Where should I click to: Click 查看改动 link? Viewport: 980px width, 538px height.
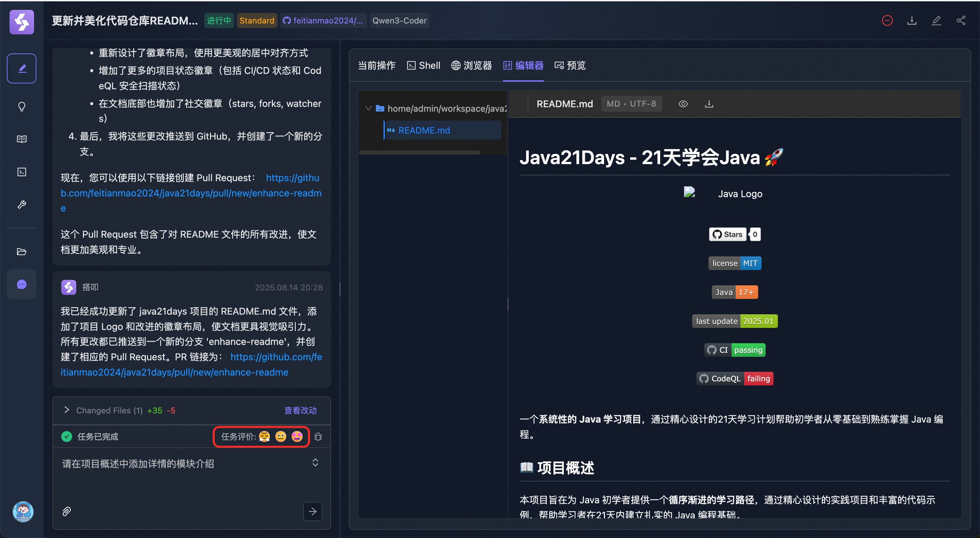pyautogui.click(x=300, y=410)
